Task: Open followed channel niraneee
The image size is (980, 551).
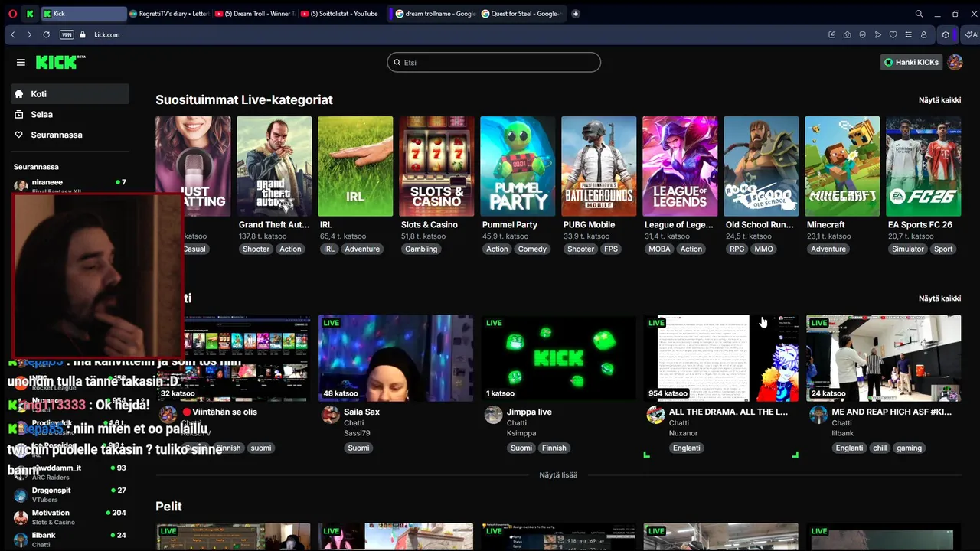Action: [x=70, y=184]
